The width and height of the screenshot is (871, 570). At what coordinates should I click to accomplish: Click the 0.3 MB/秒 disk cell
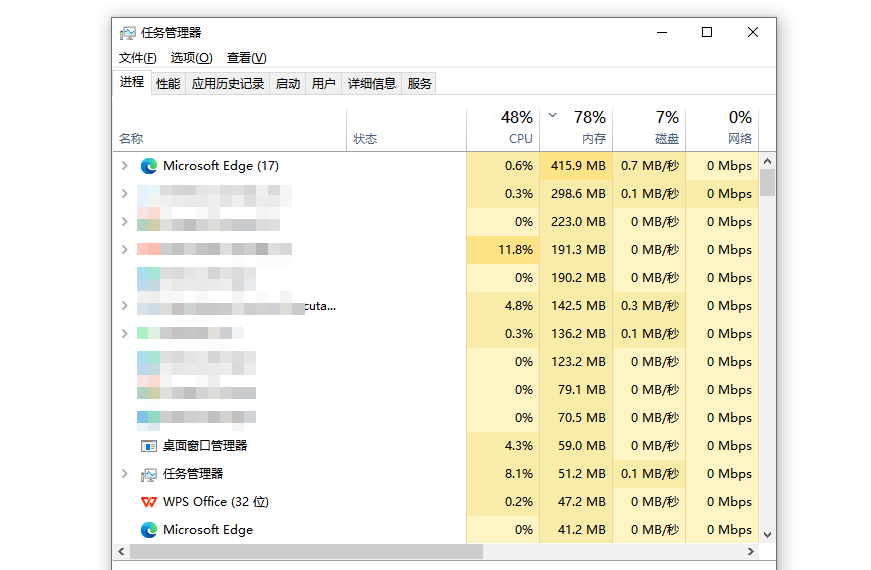[x=649, y=306]
